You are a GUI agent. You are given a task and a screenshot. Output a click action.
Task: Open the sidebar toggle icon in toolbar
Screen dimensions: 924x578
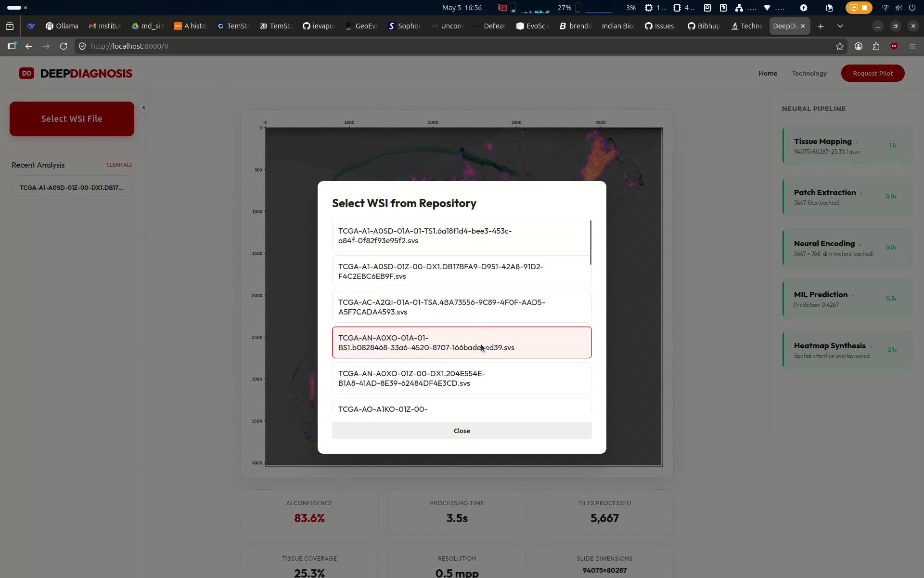click(x=12, y=46)
